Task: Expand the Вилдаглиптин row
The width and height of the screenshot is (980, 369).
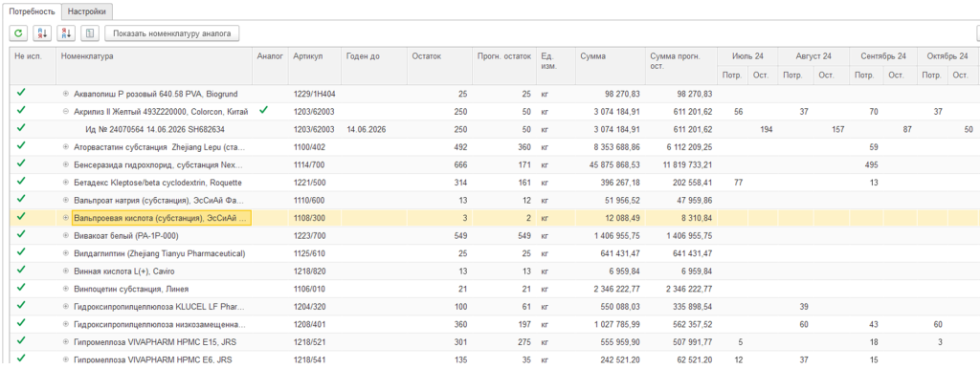Action: point(66,253)
